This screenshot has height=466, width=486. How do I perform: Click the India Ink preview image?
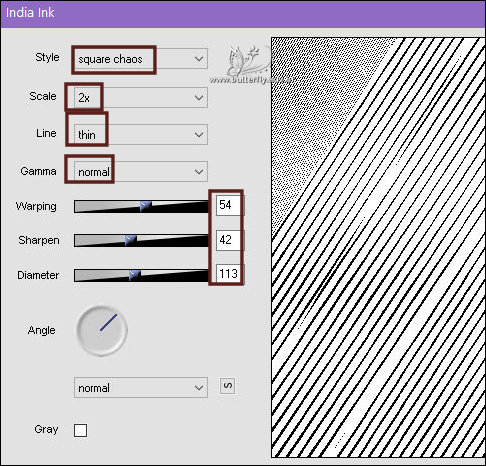click(x=378, y=247)
